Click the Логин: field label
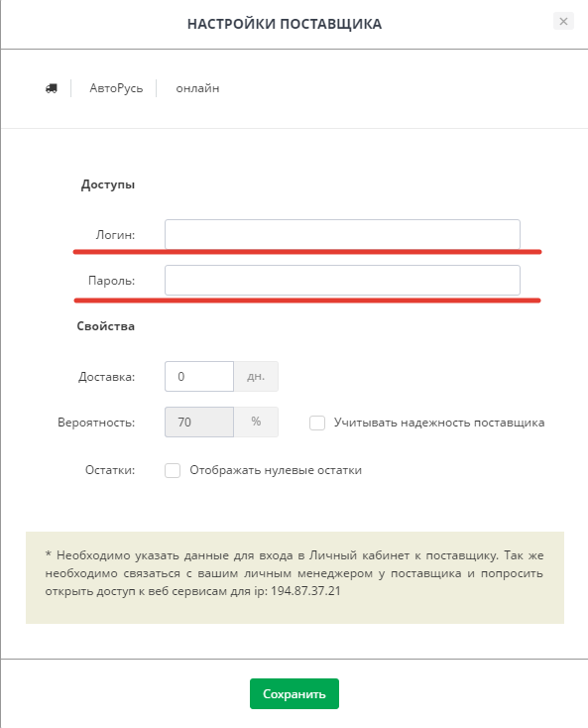Viewport: 588px width, 728px height. click(x=115, y=235)
